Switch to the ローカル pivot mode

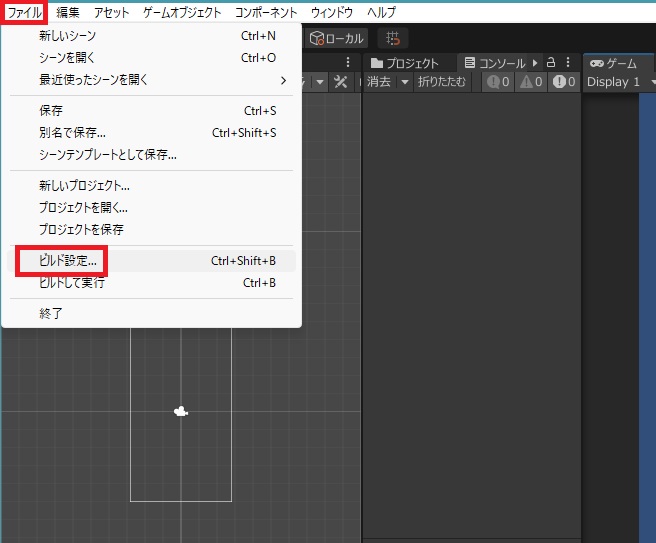tap(336, 38)
